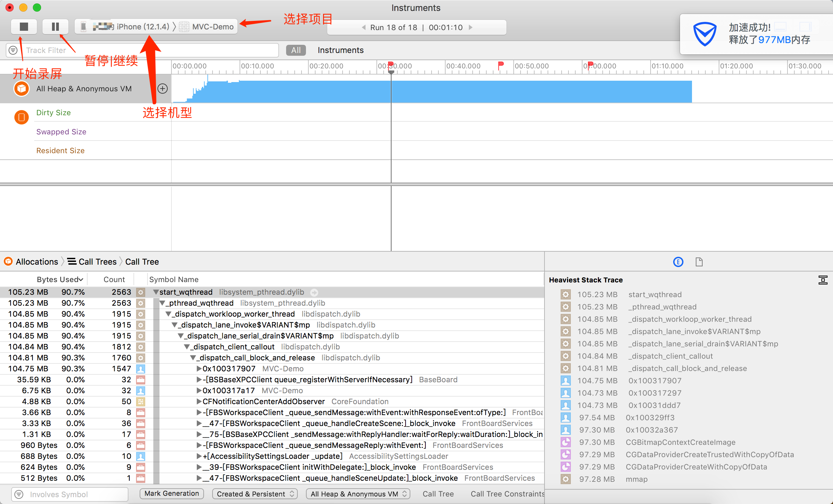Click user icon beside 0x10031ddd7 frame
Image resolution: width=833 pixels, height=504 pixels.
click(566, 406)
